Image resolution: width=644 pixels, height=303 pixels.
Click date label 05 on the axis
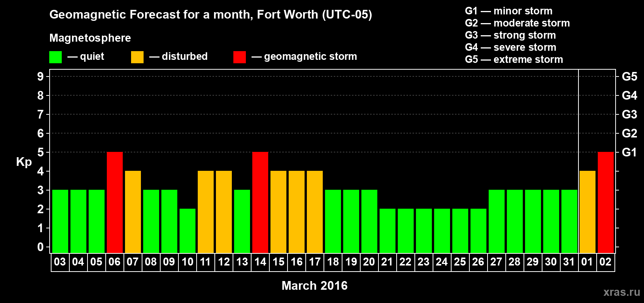(96, 262)
